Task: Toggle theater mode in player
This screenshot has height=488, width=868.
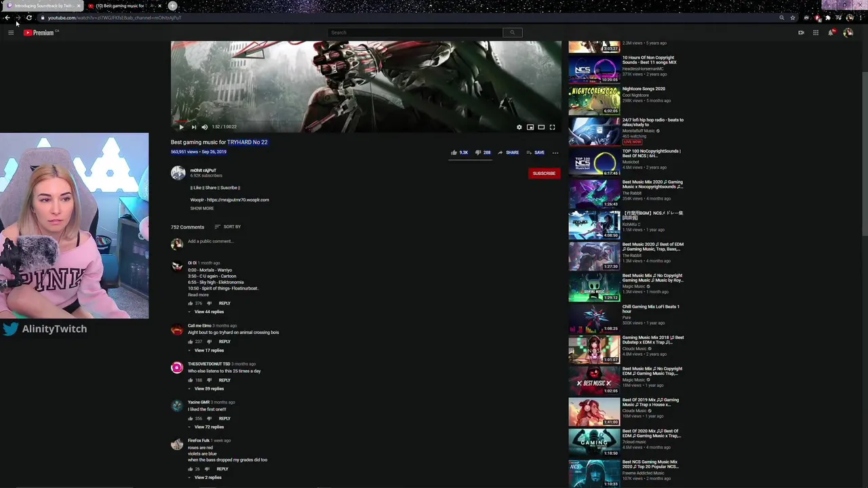Action: click(x=541, y=127)
